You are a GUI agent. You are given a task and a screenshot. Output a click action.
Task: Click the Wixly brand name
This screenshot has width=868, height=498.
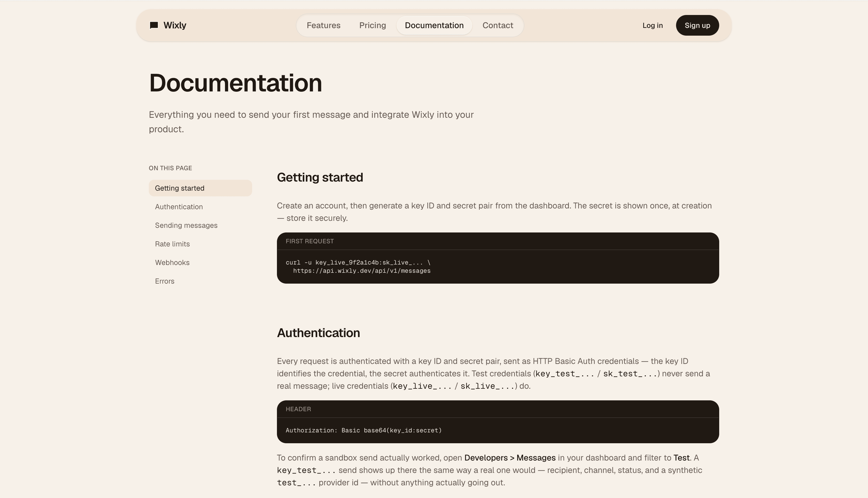(175, 25)
